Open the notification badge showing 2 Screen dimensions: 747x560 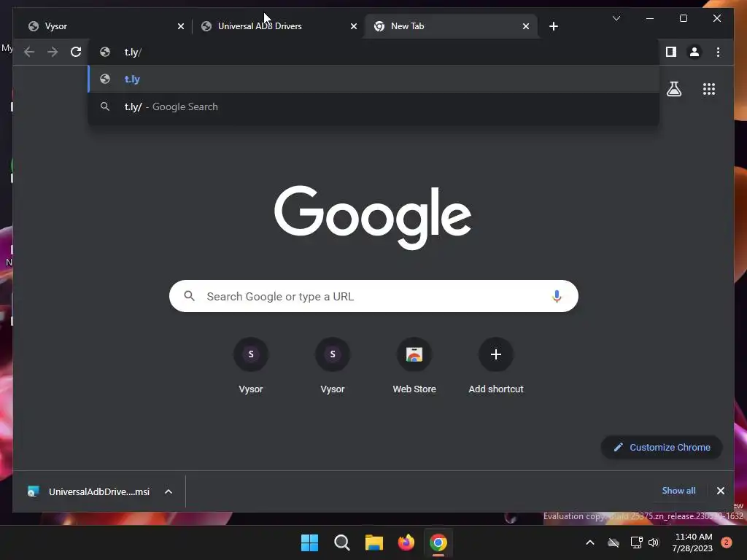[727, 542]
